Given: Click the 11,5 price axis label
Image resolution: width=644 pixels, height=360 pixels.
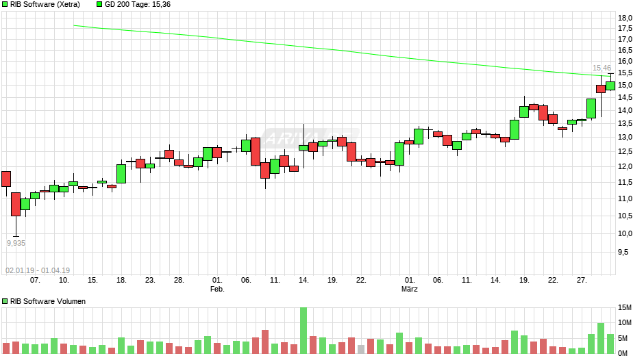Looking at the screenshot, I should coord(625,182).
